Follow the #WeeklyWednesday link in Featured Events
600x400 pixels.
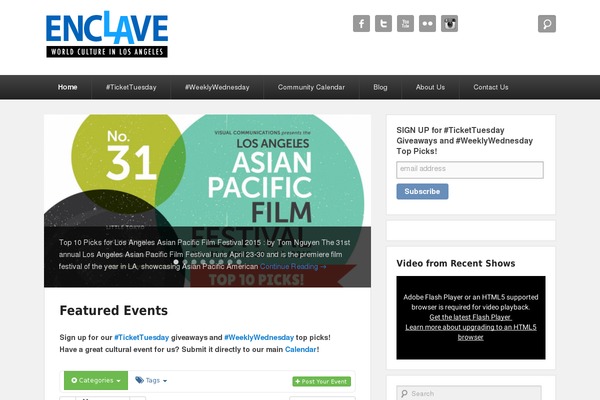click(259, 337)
